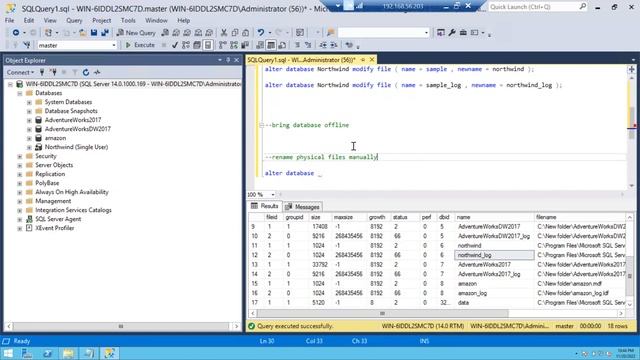Click the Database Engine Query icon

(x=165, y=33)
